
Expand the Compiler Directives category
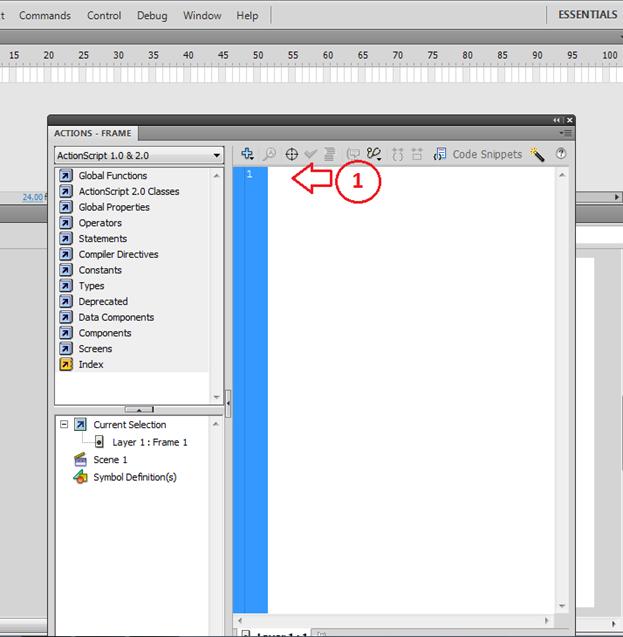point(109,254)
